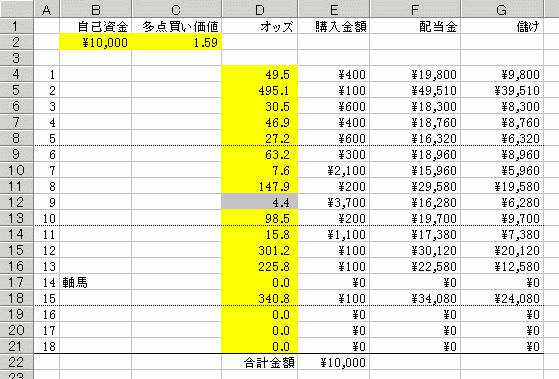Select column D header
Screen dimensions: 559x379
[260, 9]
